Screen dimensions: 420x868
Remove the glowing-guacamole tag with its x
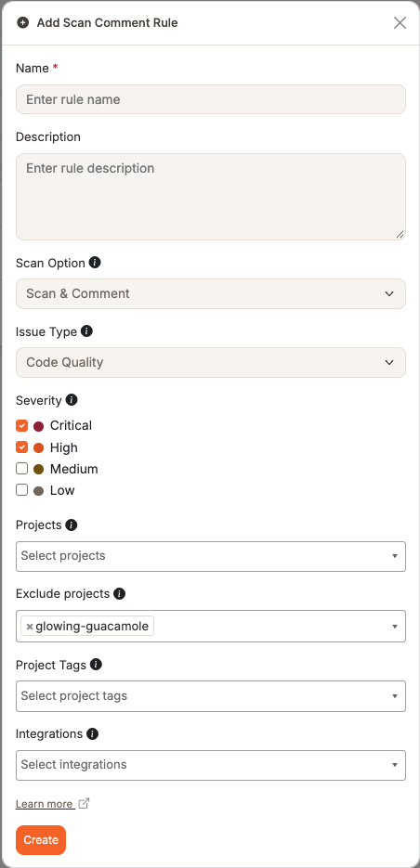(x=30, y=627)
